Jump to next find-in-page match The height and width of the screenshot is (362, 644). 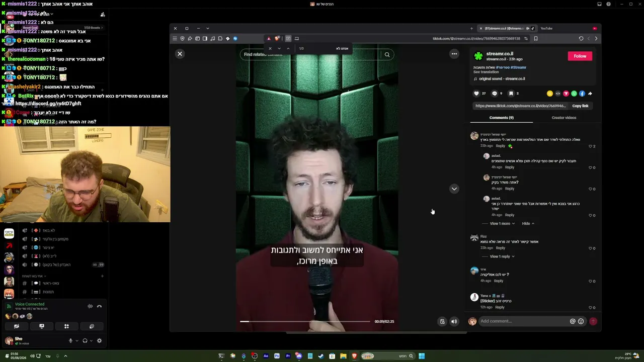279,49
